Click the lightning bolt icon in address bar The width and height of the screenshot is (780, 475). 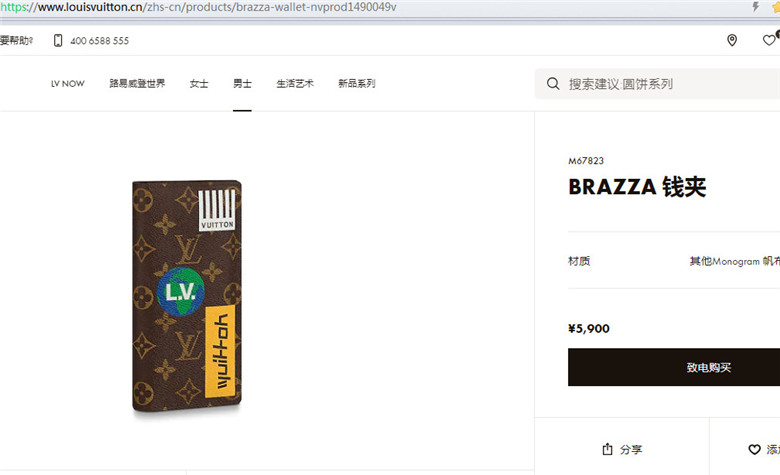(x=756, y=6)
